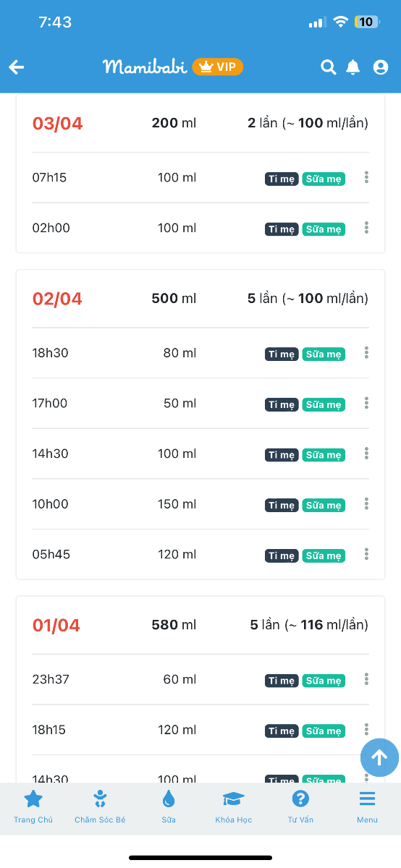This screenshot has width=401, height=868.
Task: Go to Khóa Học graduation cap tab
Action: [233, 807]
